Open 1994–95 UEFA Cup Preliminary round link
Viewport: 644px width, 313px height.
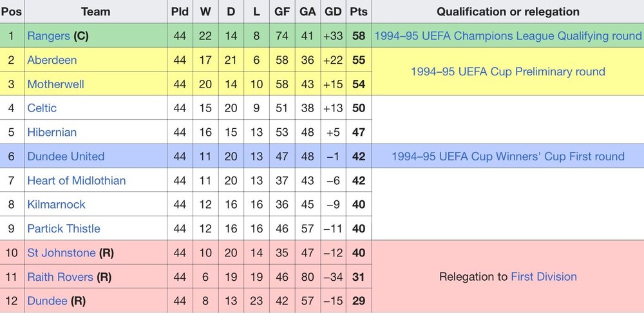[x=508, y=71]
